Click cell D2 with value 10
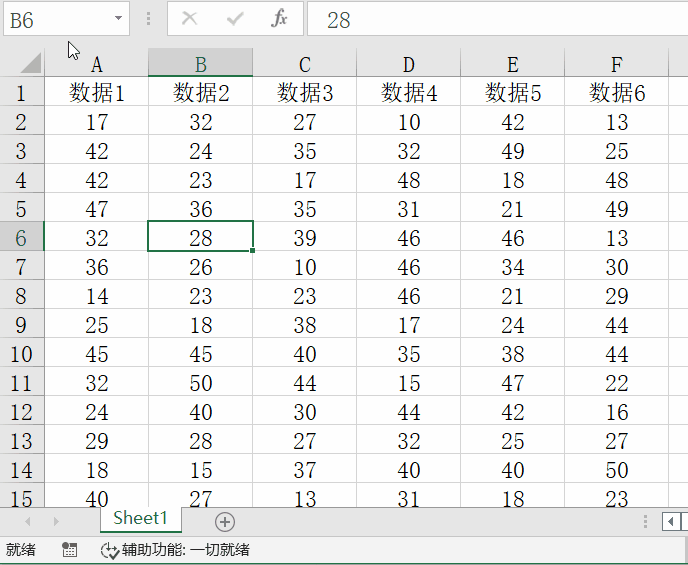The image size is (688, 565). pyautogui.click(x=408, y=121)
